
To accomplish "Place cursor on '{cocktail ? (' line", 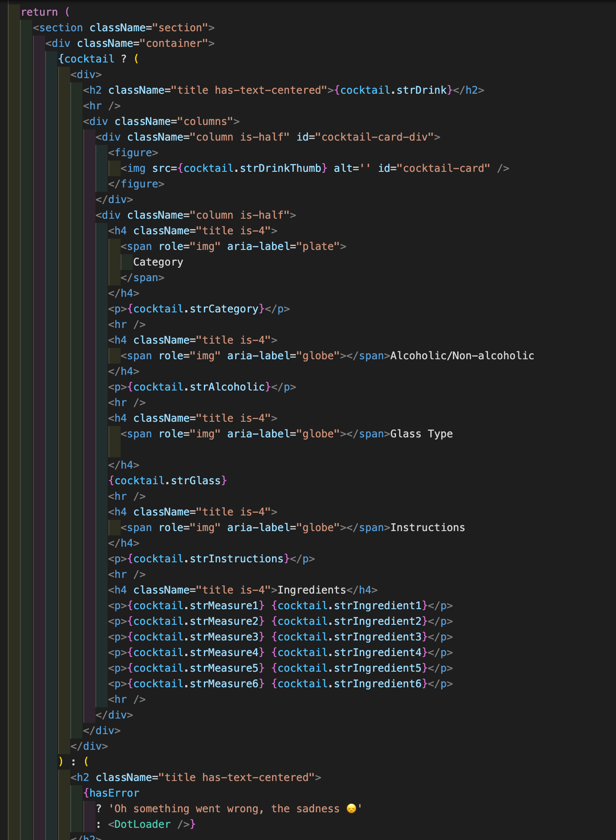I will point(98,59).
